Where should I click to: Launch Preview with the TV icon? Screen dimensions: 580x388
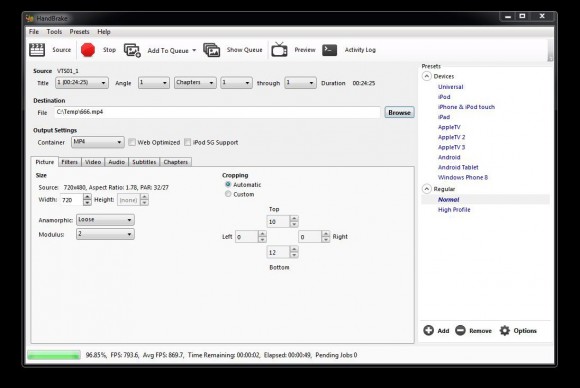279,50
